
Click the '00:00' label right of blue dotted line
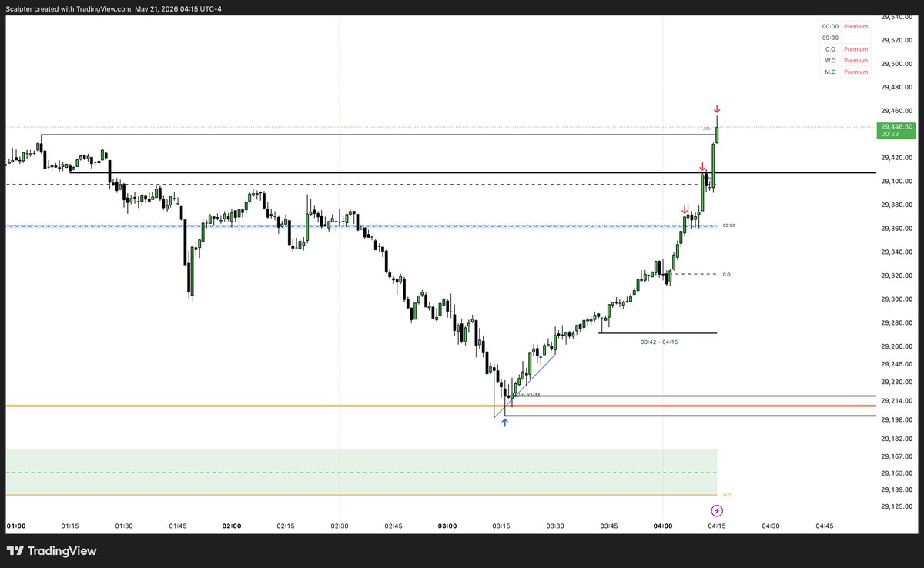click(728, 226)
